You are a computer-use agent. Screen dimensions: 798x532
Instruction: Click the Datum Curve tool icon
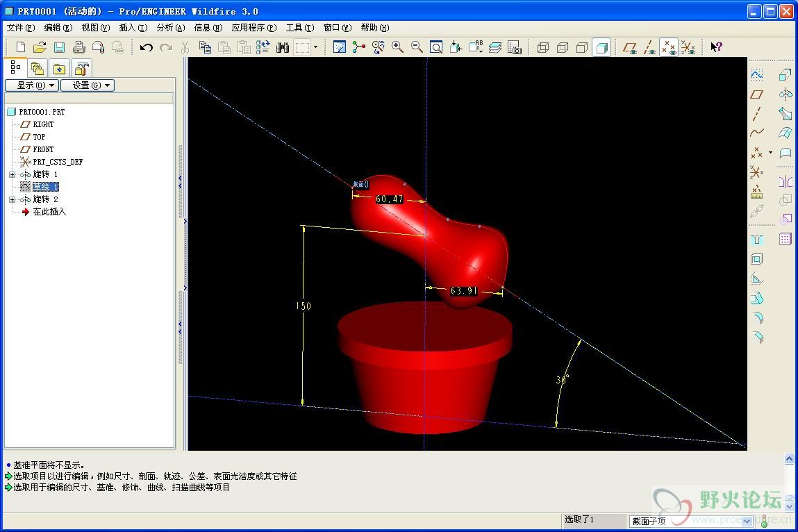coord(757,133)
